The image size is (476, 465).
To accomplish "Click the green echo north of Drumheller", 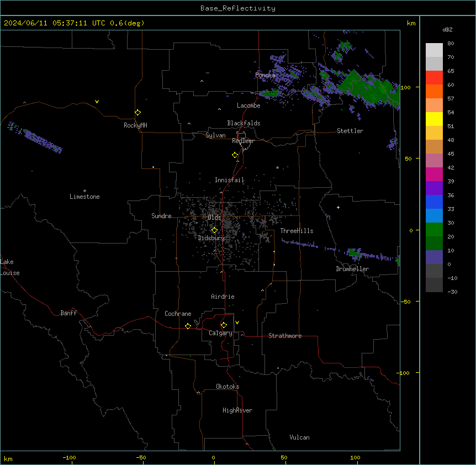I will [x=353, y=252].
